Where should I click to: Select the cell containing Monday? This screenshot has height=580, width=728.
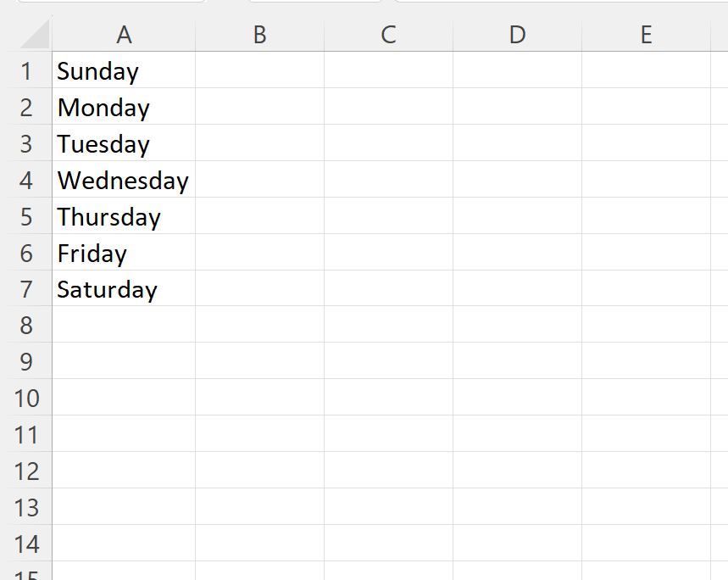pos(124,108)
